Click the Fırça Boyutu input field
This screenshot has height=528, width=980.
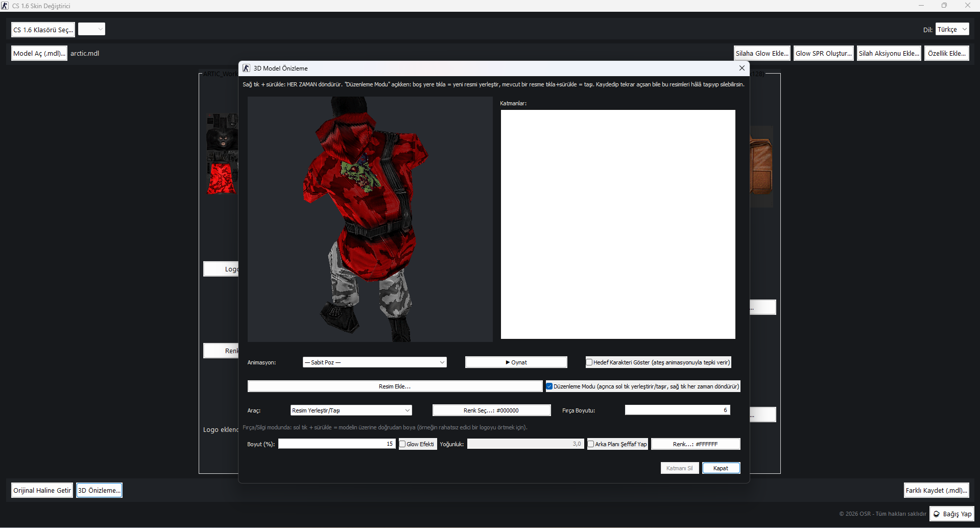tap(678, 410)
